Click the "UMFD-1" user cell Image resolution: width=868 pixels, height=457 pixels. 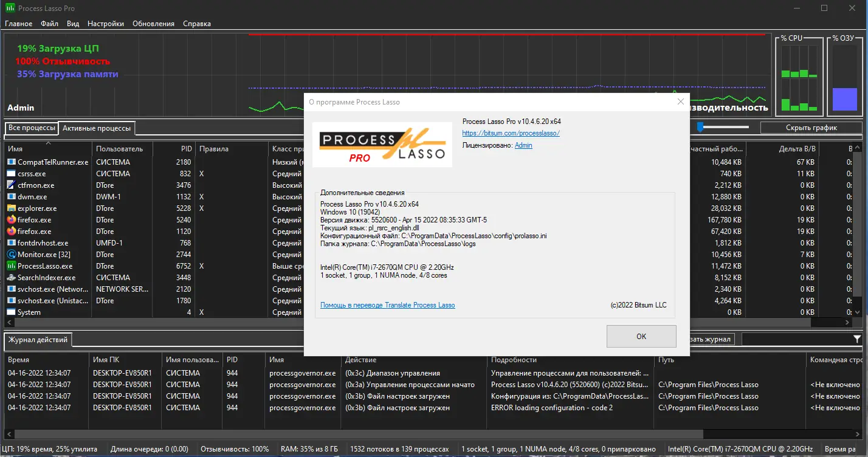point(109,243)
